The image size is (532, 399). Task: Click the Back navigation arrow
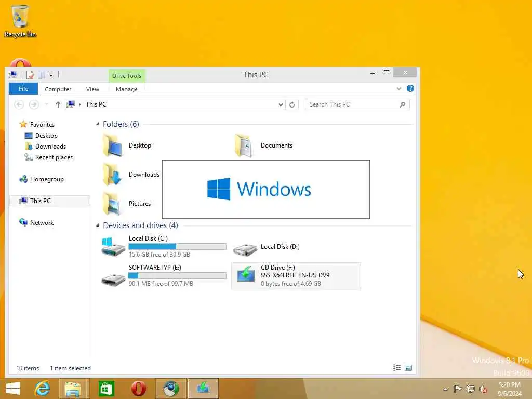(x=19, y=104)
